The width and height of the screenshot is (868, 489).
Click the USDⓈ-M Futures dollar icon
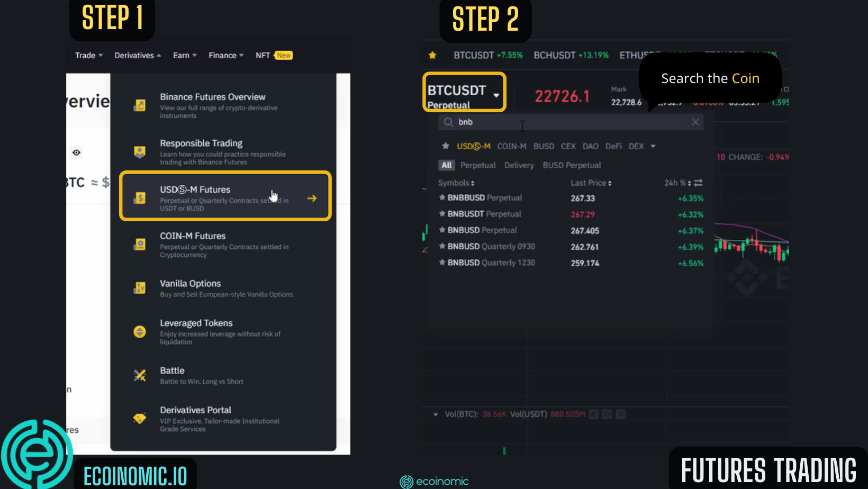tap(140, 198)
